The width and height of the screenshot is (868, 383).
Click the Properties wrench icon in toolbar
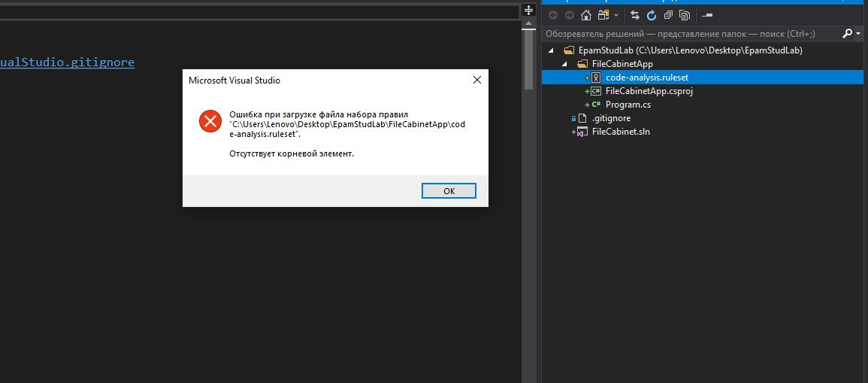[x=707, y=16]
